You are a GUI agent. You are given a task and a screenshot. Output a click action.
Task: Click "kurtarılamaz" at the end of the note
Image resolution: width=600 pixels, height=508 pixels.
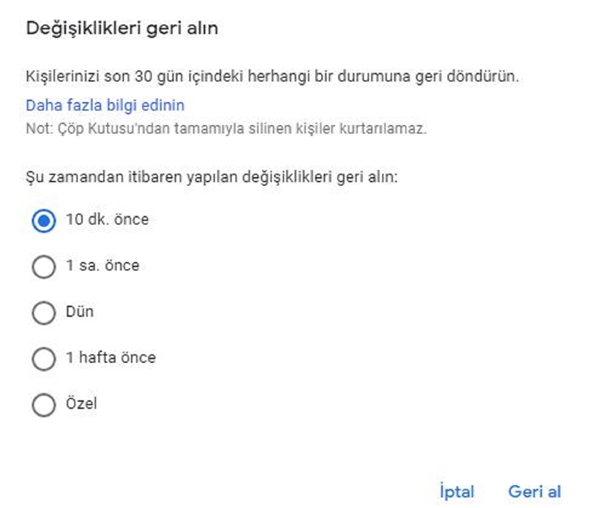pos(389,130)
